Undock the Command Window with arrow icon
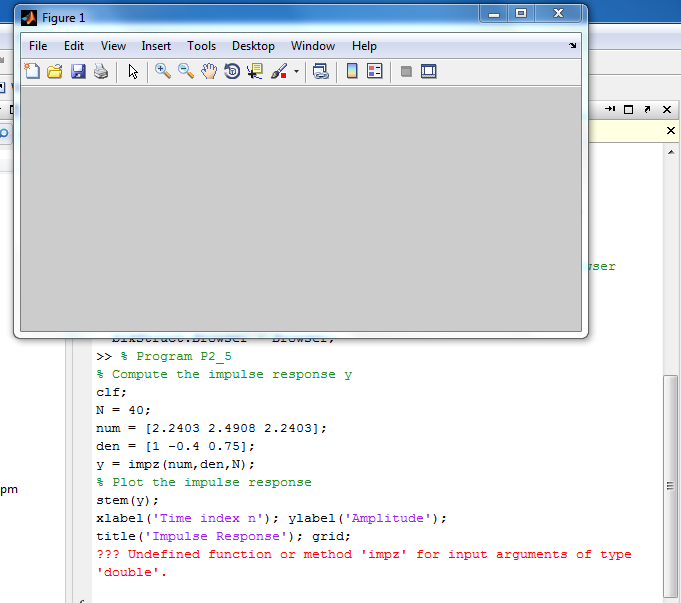The height and width of the screenshot is (603, 681). pyautogui.click(x=647, y=109)
